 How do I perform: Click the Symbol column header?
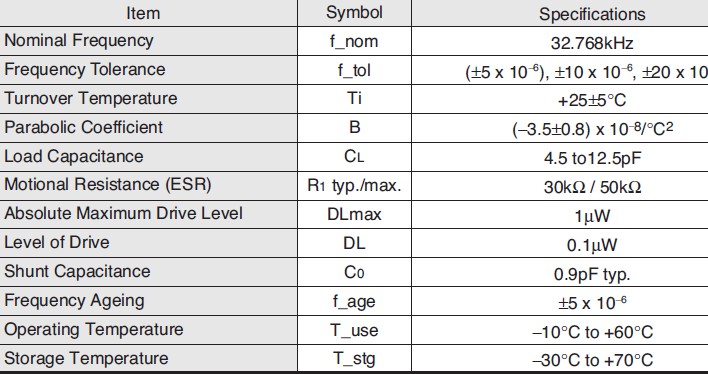(354, 13)
